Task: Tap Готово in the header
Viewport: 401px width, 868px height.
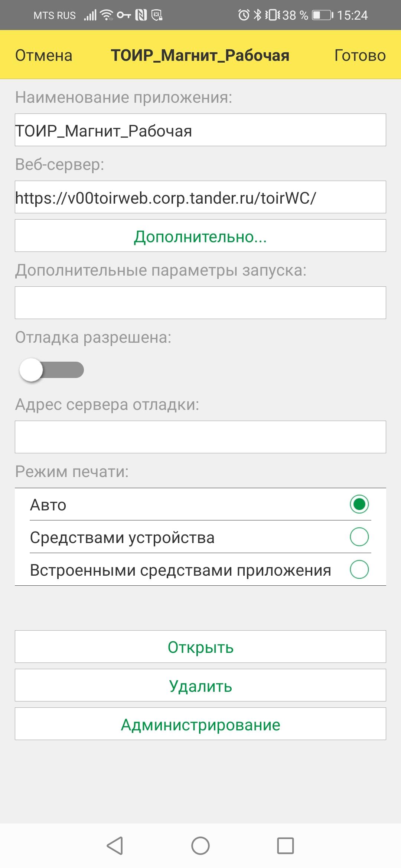Action: [x=360, y=55]
